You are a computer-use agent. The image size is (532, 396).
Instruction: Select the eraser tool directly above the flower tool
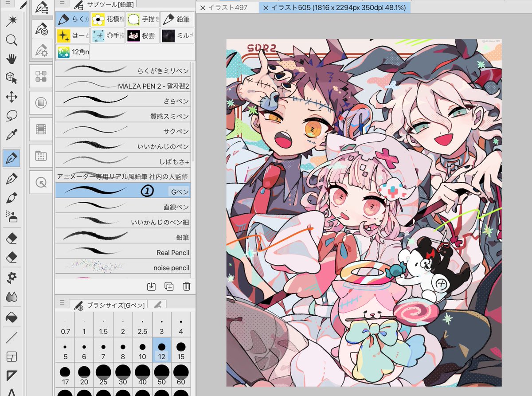12,257
